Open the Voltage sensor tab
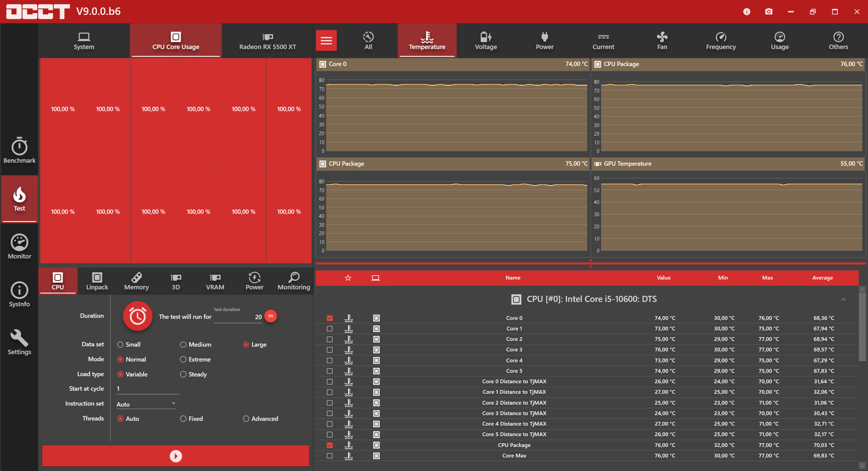This screenshot has height=471, width=868. pos(486,41)
